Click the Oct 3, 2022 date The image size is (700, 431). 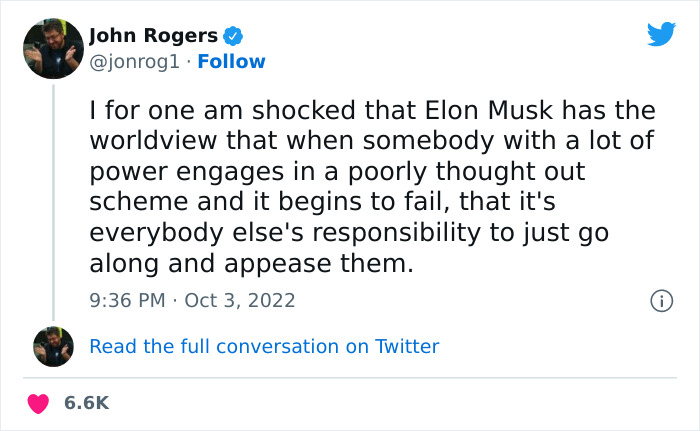240,300
